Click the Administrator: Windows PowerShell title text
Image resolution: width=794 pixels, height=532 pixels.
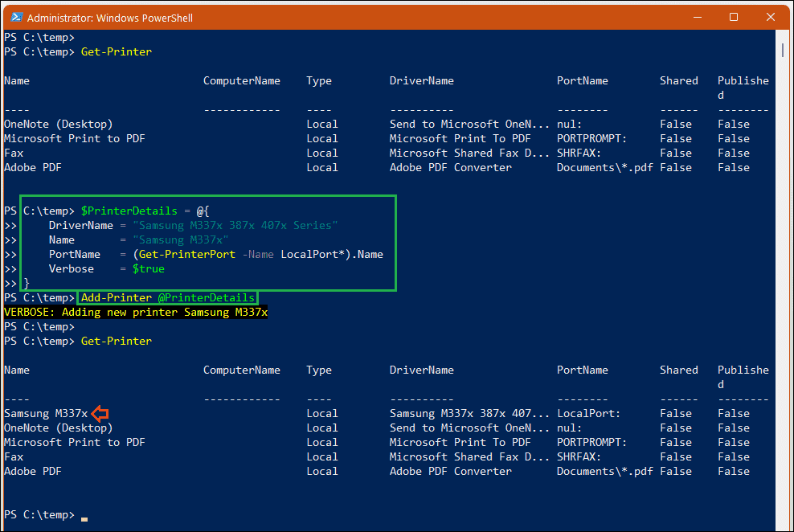[x=112, y=17]
